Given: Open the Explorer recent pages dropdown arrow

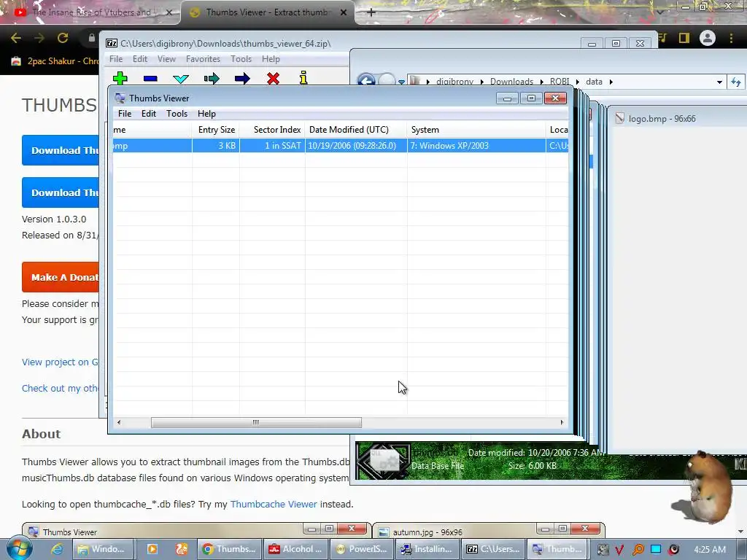Looking at the screenshot, I should [402, 82].
